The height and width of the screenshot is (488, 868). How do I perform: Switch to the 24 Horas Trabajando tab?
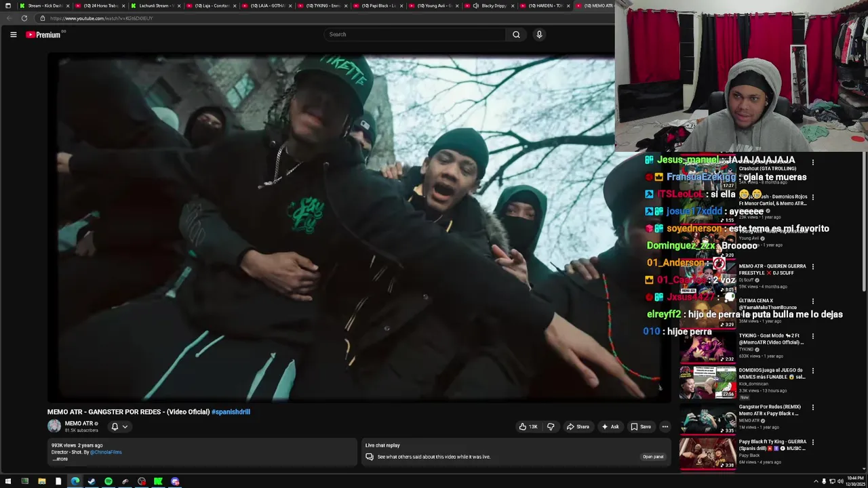100,5
